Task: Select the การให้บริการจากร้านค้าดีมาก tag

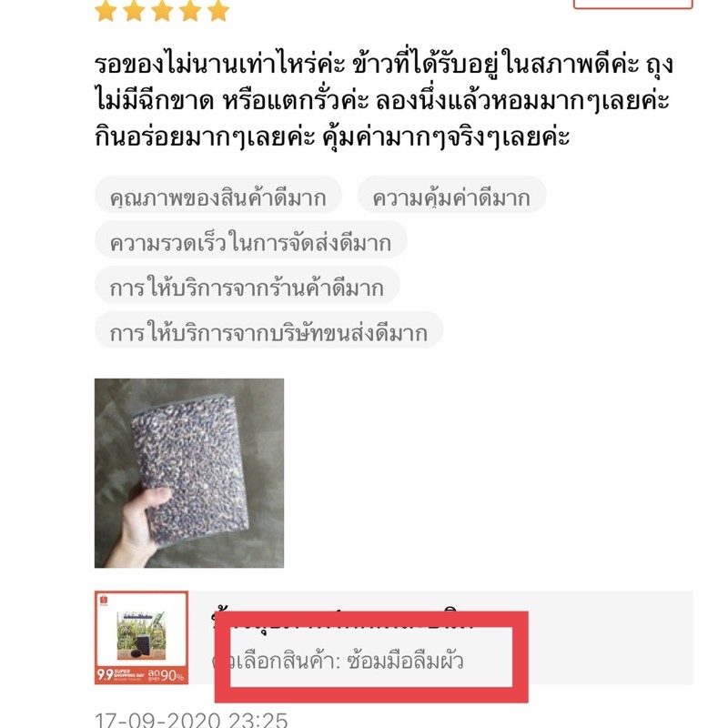Action: [x=247, y=288]
